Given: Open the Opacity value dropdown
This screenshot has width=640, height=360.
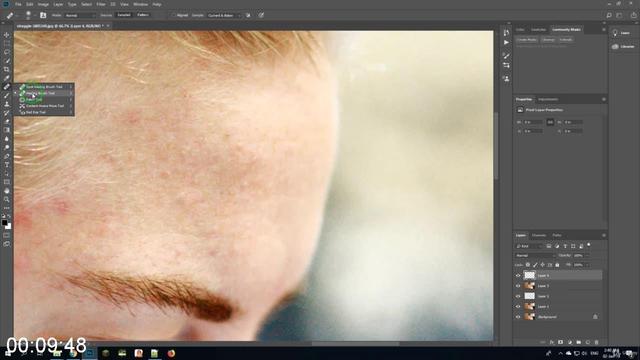Looking at the screenshot, I should (x=587, y=256).
